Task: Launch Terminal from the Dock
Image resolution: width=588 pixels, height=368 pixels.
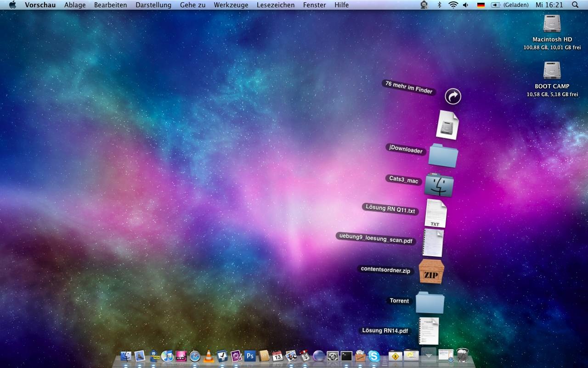Action: (x=346, y=356)
